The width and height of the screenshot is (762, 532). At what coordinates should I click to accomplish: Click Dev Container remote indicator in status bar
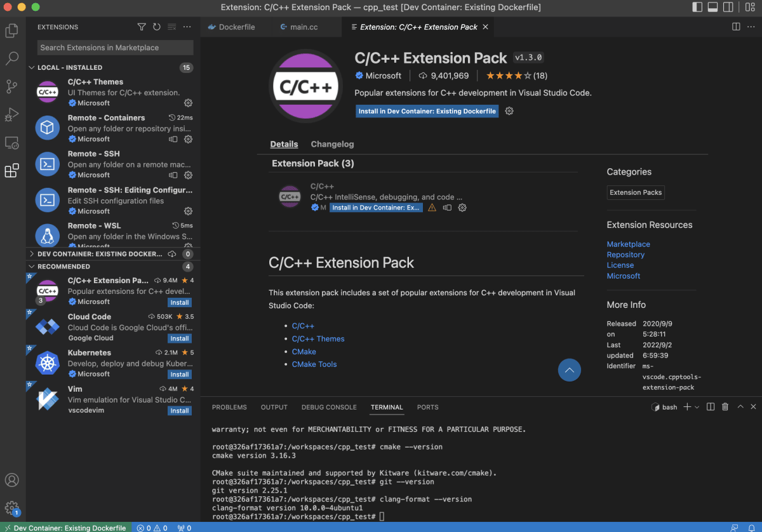point(65,528)
